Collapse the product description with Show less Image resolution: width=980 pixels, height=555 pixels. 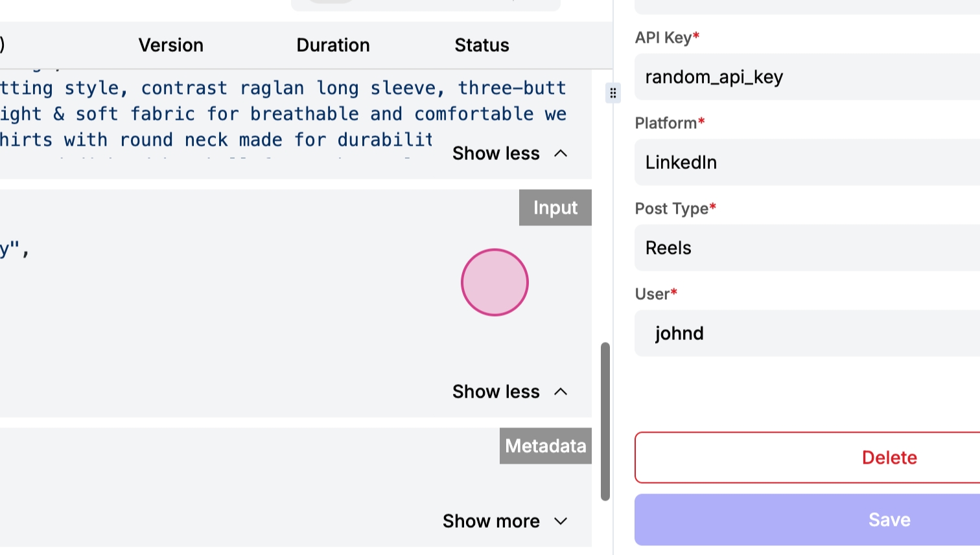509,153
